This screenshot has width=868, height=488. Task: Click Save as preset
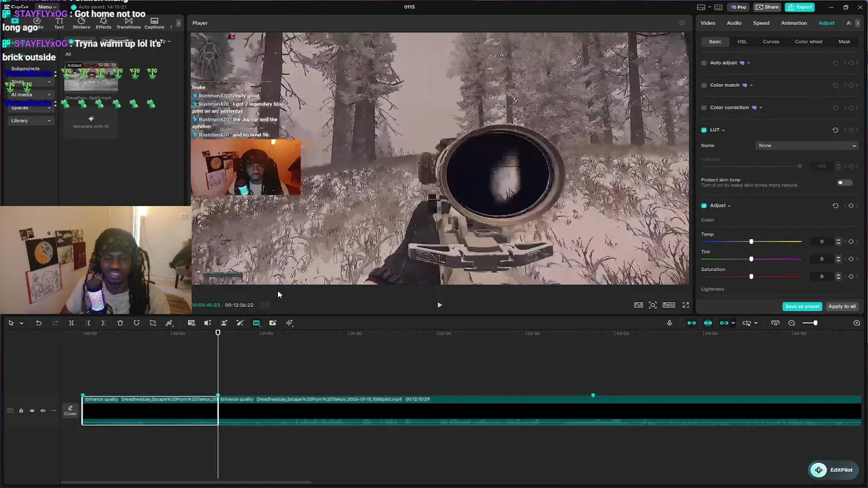click(802, 306)
